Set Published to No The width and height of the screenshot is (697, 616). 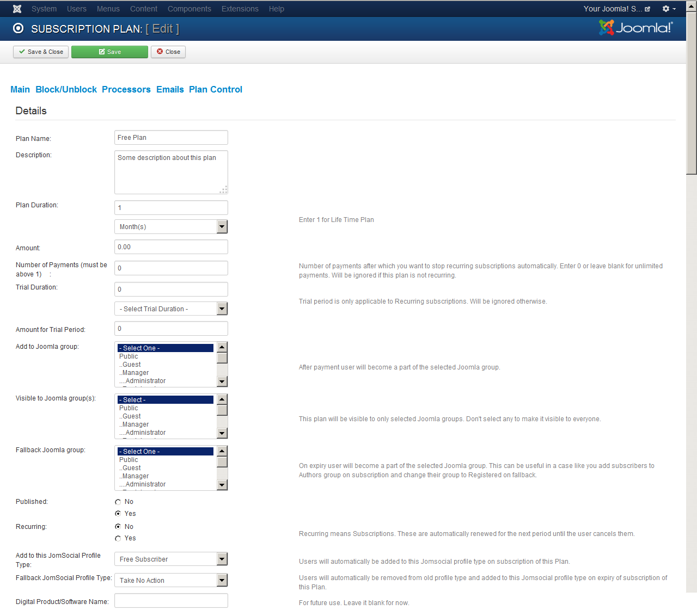118,502
